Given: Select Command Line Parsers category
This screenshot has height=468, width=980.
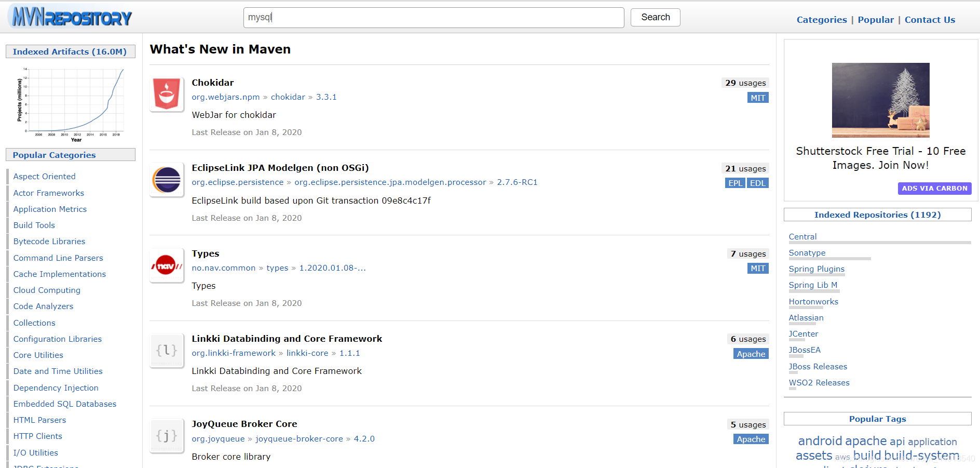Looking at the screenshot, I should [58, 258].
